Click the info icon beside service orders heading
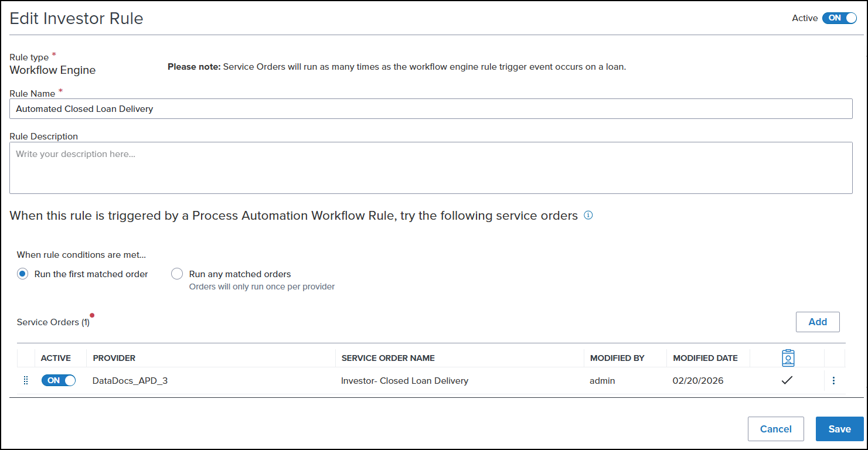This screenshot has height=450, width=868. coord(588,215)
